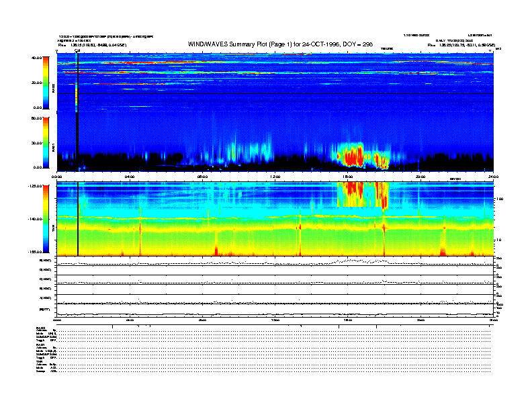The image size is (532, 411).
Task: Click the -125.00 label on TNR color scale
Action: pyautogui.click(x=35, y=186)
